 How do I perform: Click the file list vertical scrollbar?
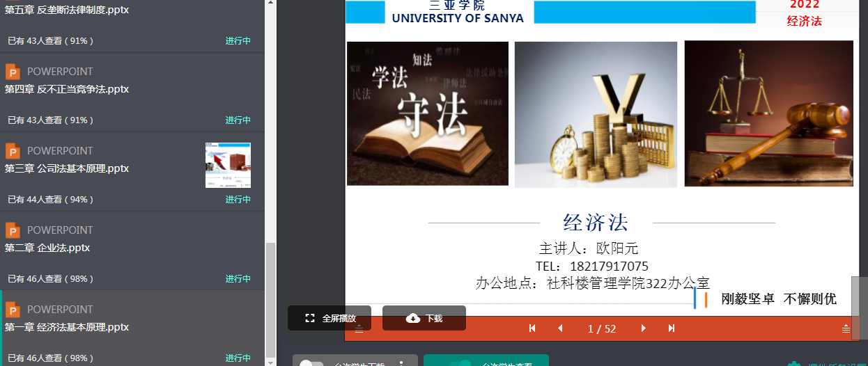[271, 299]
